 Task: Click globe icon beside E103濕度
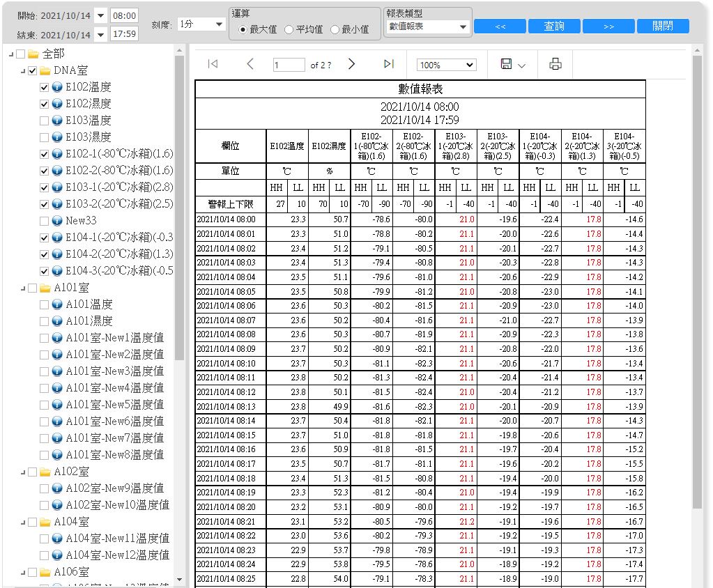57,137
